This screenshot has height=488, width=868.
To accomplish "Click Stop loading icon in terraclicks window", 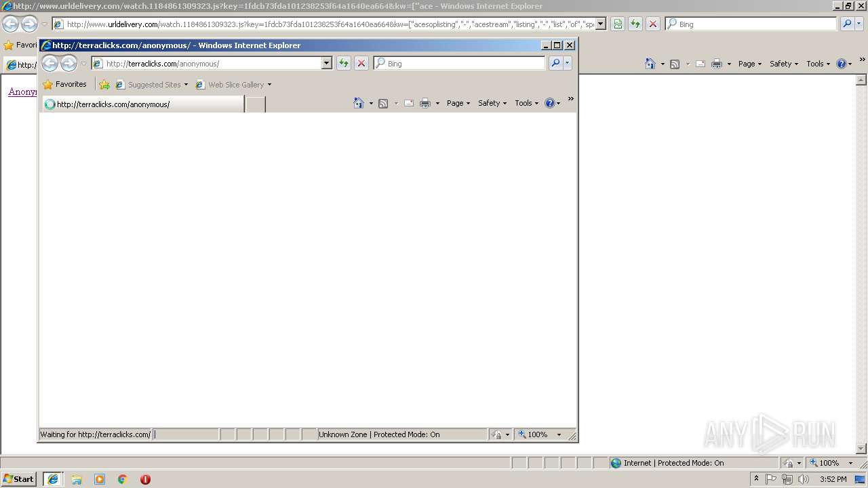I will coord(361,63).
